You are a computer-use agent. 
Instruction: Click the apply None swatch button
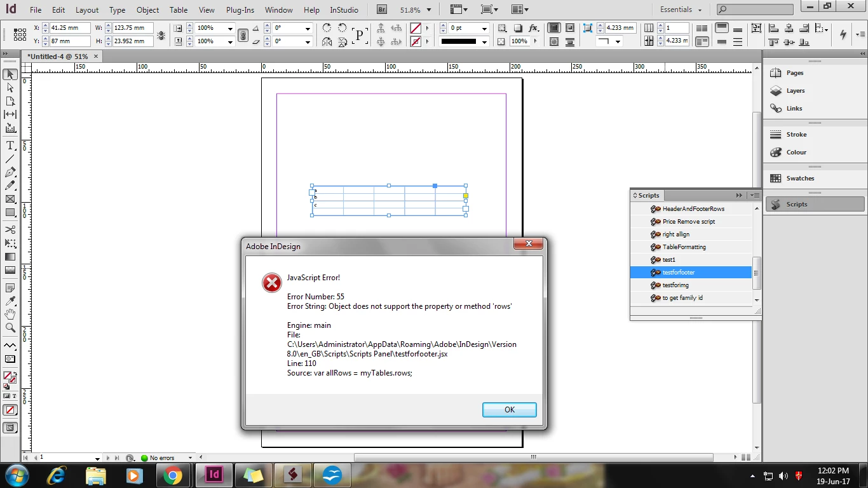pyautogui.click(x=10, y=410)
